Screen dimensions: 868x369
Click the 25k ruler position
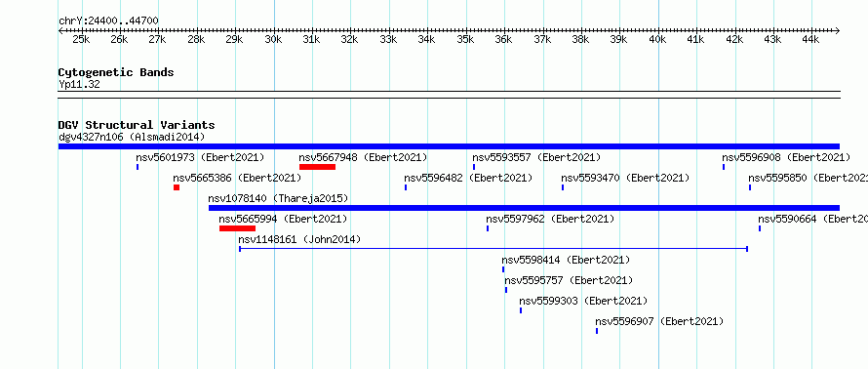[x=81, y=40]
